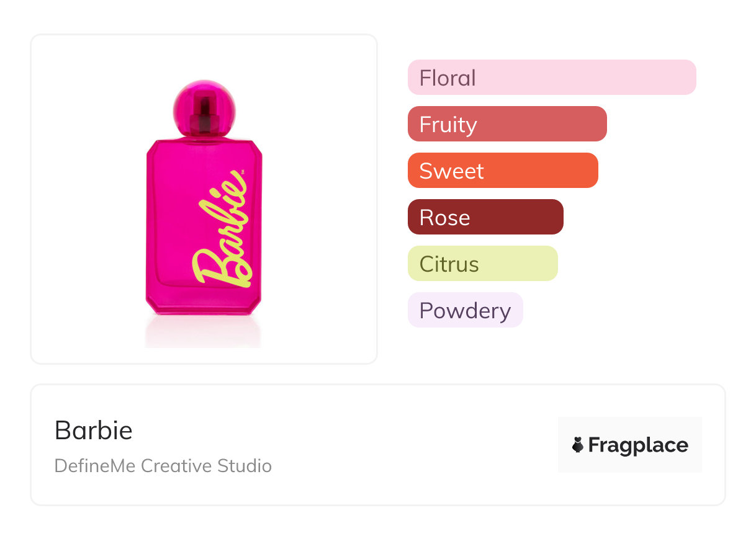Open the DefineMe Creative Studio brand link

coord(163,465)
